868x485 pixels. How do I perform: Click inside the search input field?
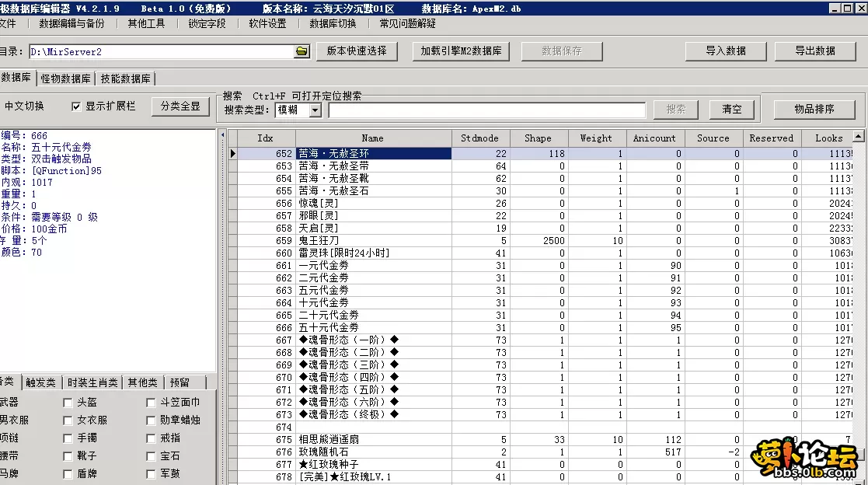[490, 108]
